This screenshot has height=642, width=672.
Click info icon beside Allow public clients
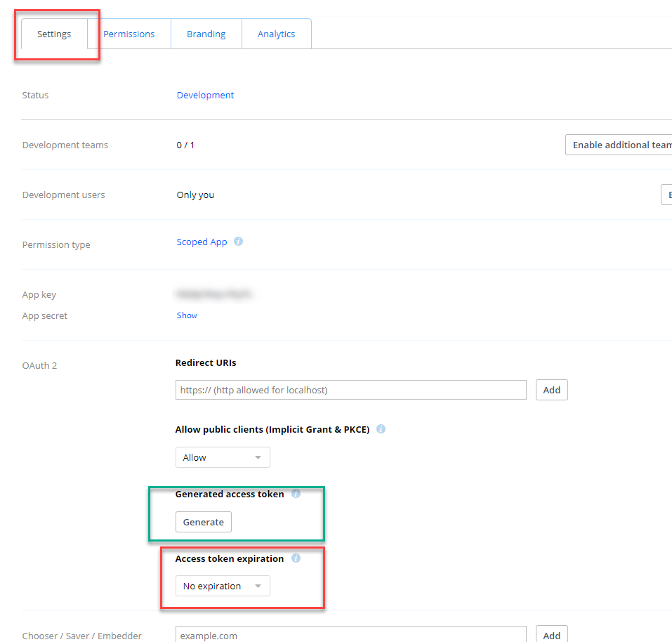[x=381, y=429]
